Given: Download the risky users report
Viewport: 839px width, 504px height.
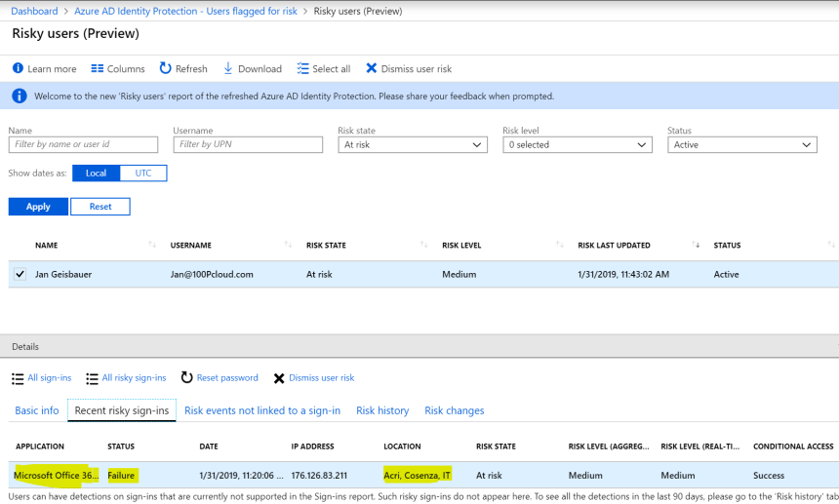Looking at the screenshot, I should click(252, 69).
